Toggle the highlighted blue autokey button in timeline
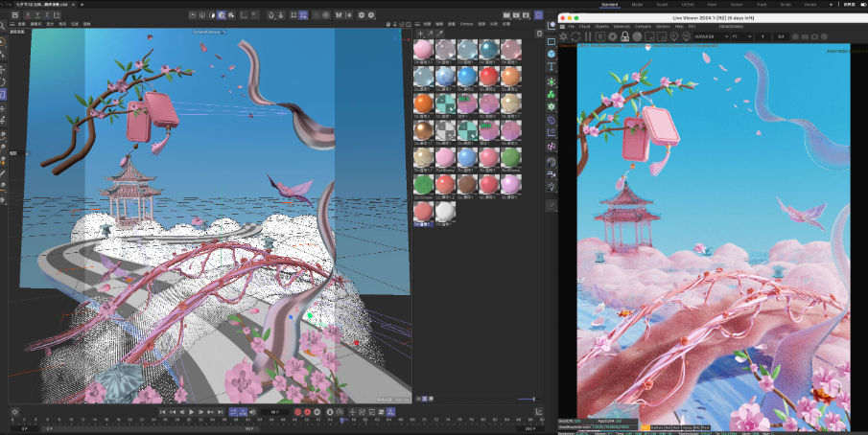The height and width of the screenshot is (435, 868). [234, 412]
